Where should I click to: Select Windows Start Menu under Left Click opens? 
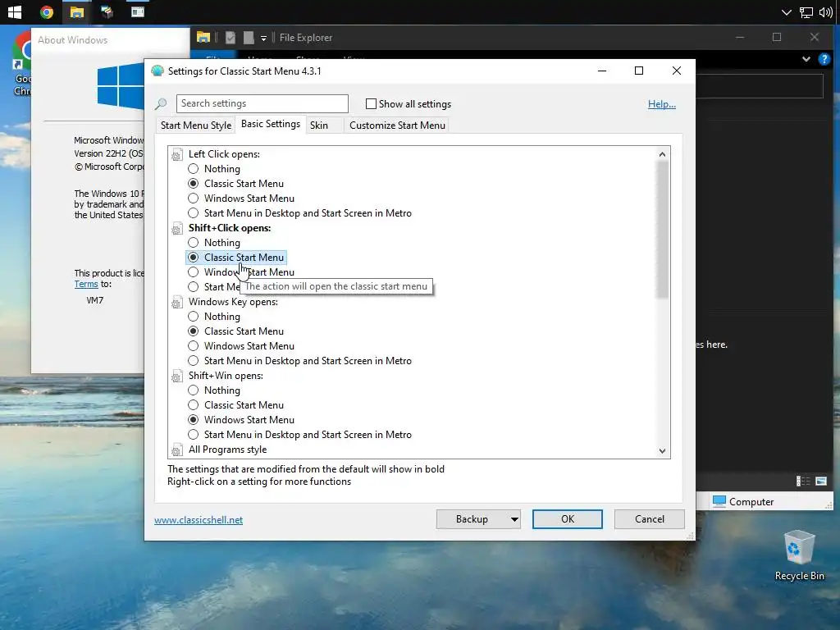point(194,199)
